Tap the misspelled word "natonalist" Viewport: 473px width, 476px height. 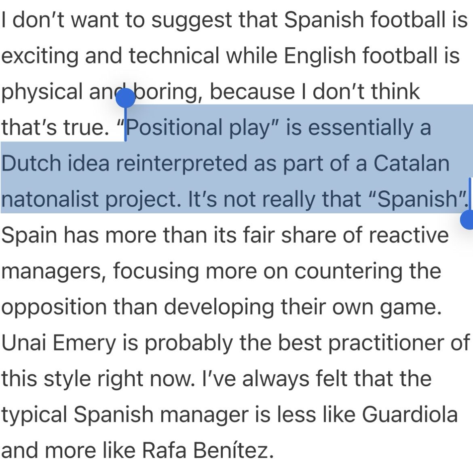pos(50,200)
